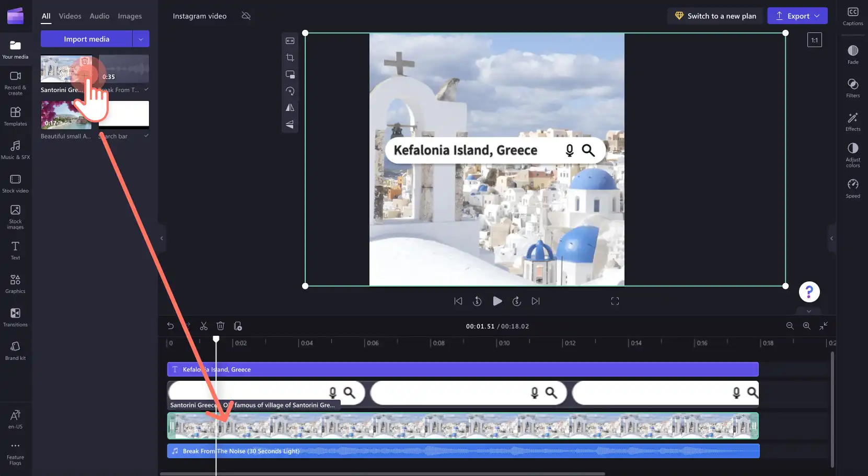The image size is (868, 476).
Task: Expand the Import media dropdown arrow
Action: [141, 39]
